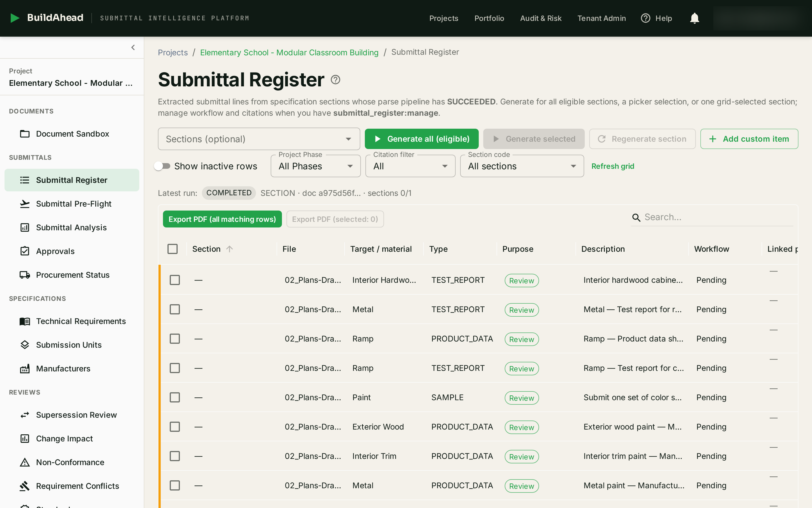This screenshot has height=508, width=812.
Task: Open the Section code dropdown
Action: (x=522, y=166)
